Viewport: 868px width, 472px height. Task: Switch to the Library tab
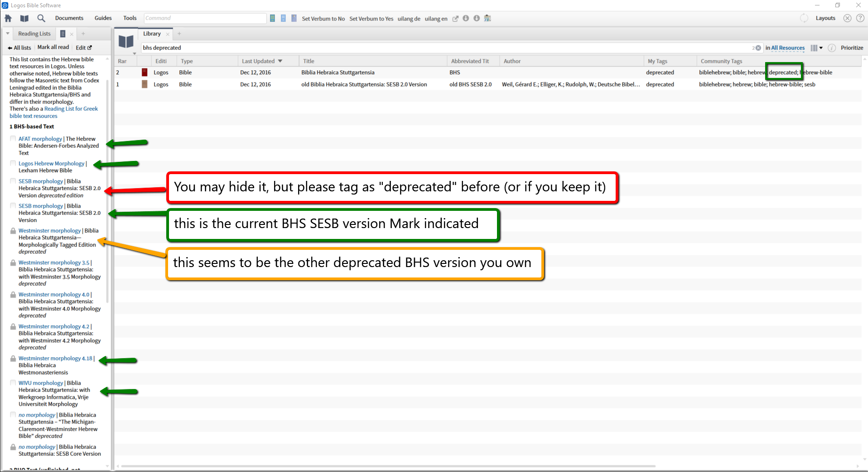click(152, 34)
